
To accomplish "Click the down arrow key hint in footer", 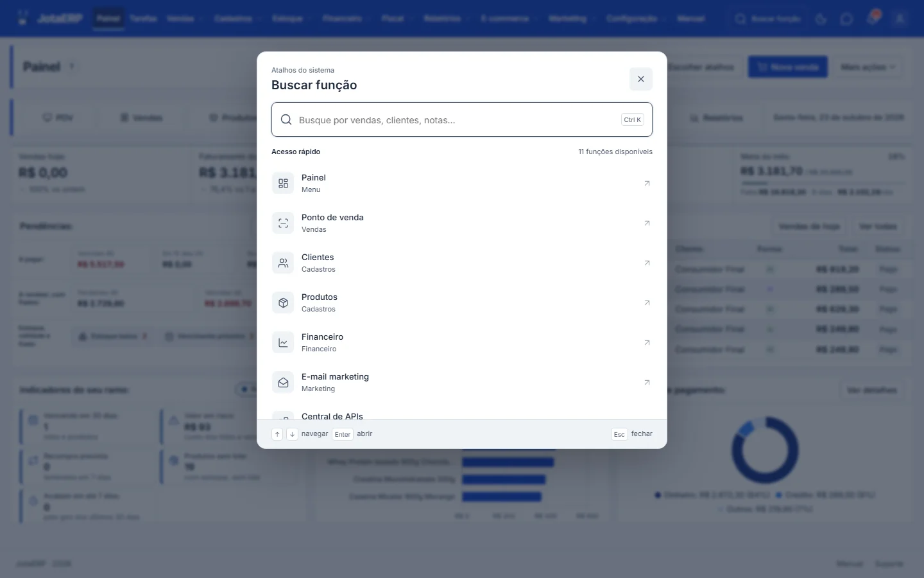I will pyautogui.click(x=292, y=434).
